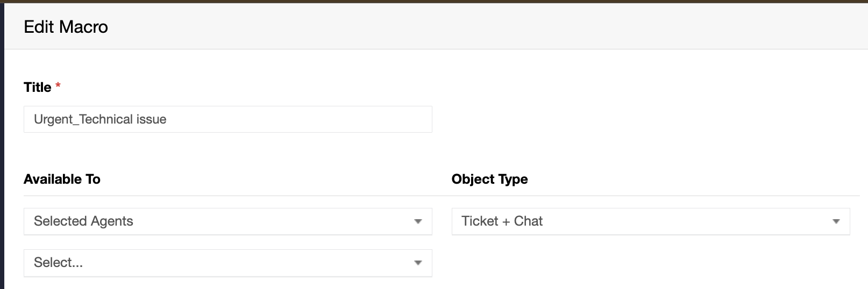Screen dimensions: 868x289
Task: Click the "Select..." placeholder text
Action: point(58,263)
